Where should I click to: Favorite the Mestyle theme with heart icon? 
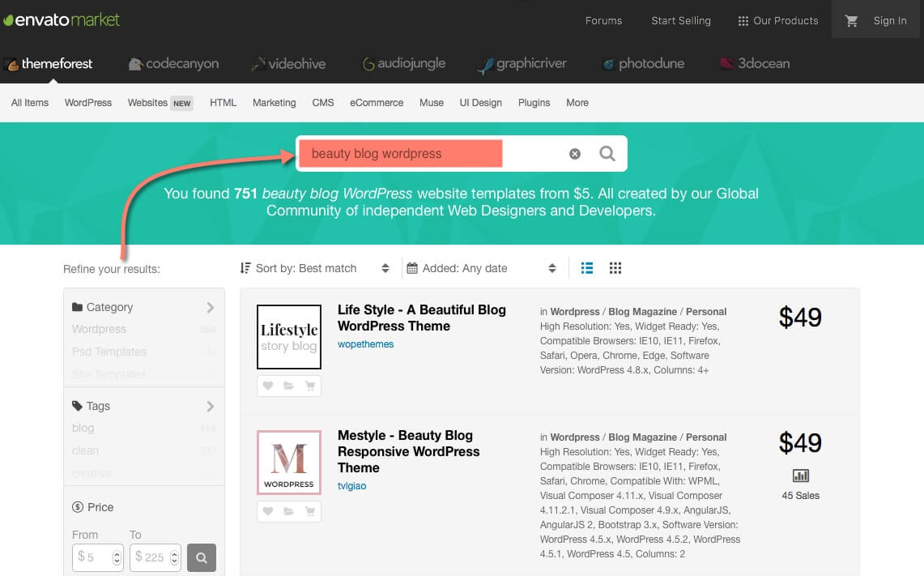click(267, 511)
